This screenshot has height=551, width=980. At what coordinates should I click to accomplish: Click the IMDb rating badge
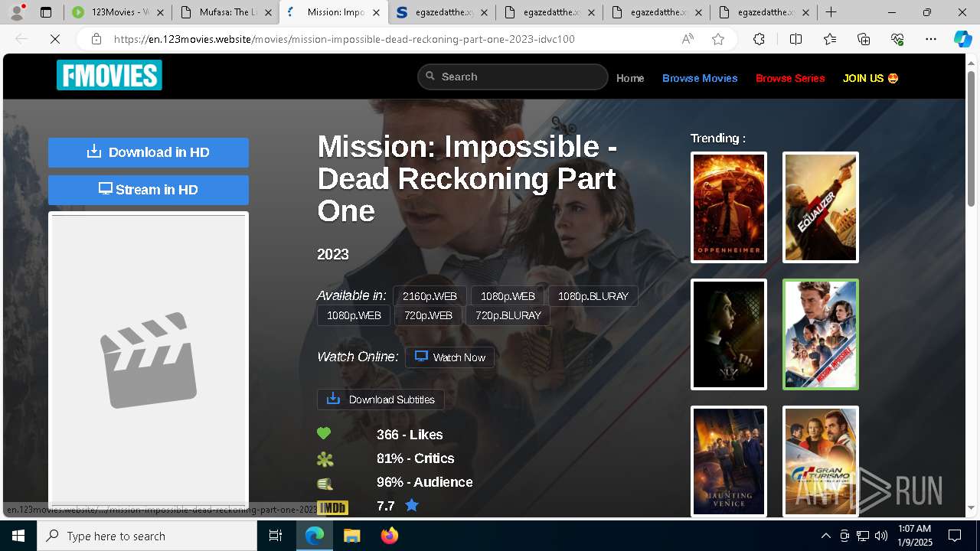click(333, 507)
